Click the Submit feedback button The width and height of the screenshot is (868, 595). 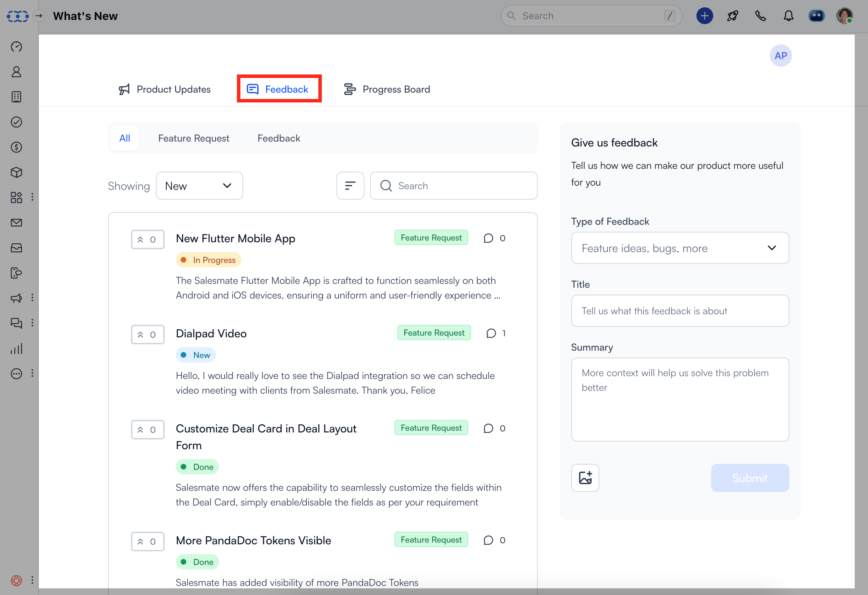click(750, 478)
